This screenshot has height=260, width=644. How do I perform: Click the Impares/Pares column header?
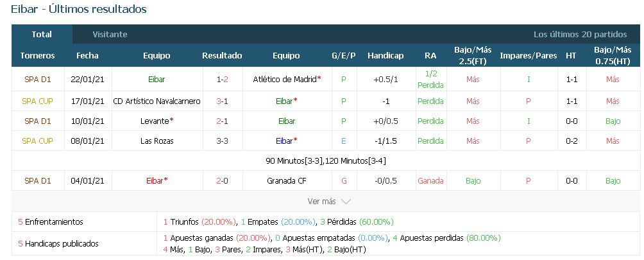tap(528, 55)
